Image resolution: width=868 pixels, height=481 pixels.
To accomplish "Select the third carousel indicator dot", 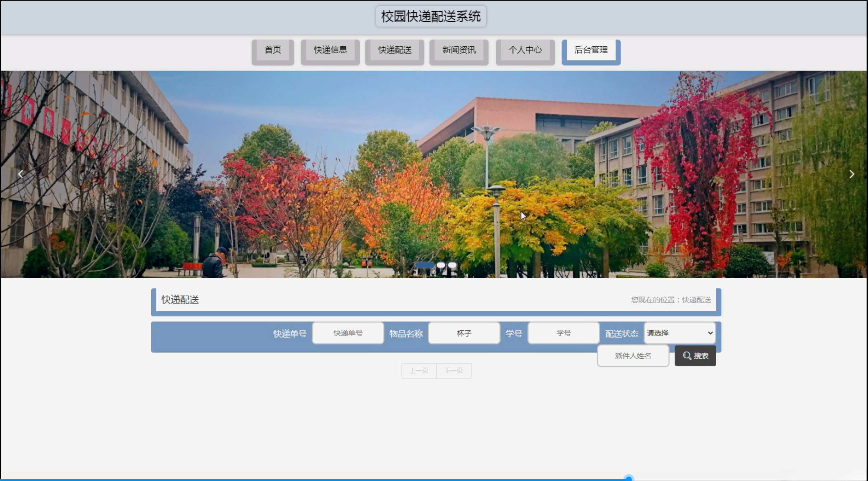I will pos(452,265).
